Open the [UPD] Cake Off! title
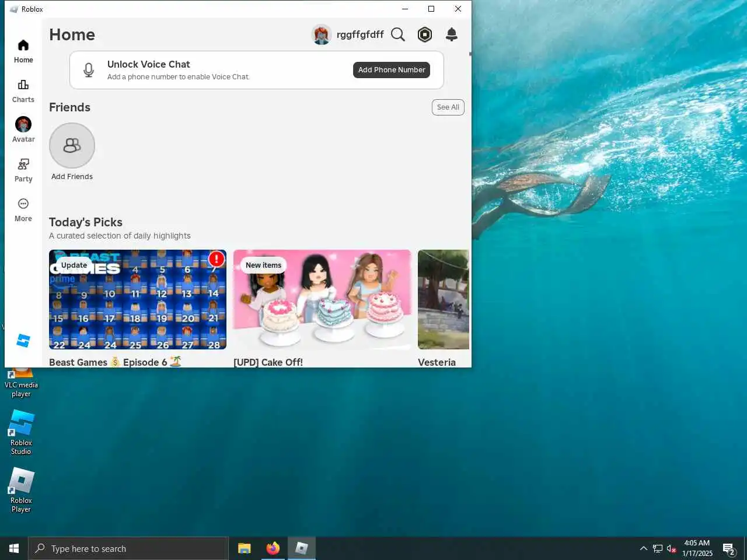 pos(268,362)
